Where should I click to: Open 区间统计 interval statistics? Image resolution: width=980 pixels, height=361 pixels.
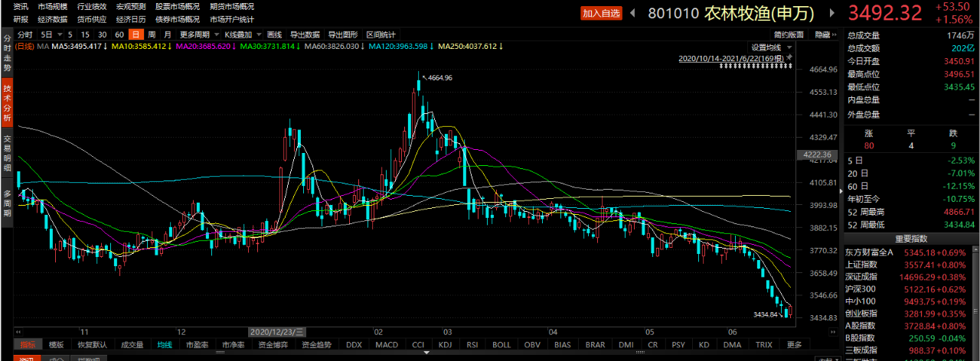click(x=381, y=34)
